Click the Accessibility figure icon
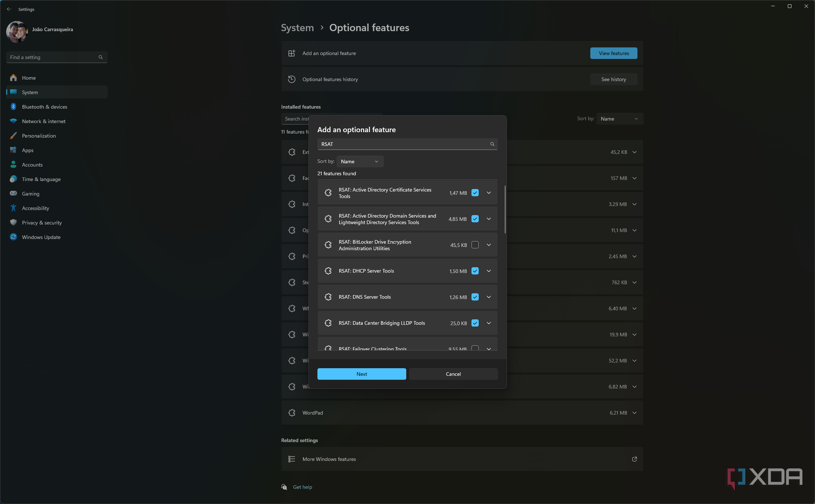 click(x=13, y=208)
